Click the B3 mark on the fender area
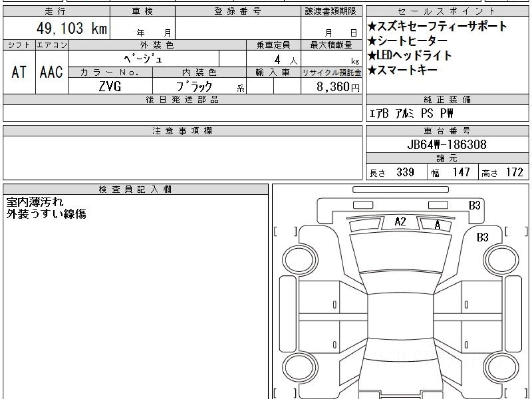This screenshot has height=399, width=532. [x=483, y=238]
